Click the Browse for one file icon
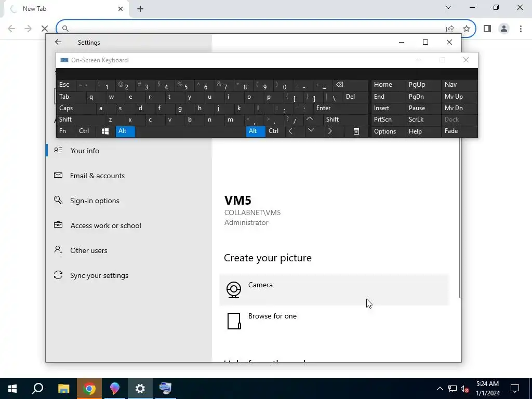532x399 pixels. click(234, 321)
